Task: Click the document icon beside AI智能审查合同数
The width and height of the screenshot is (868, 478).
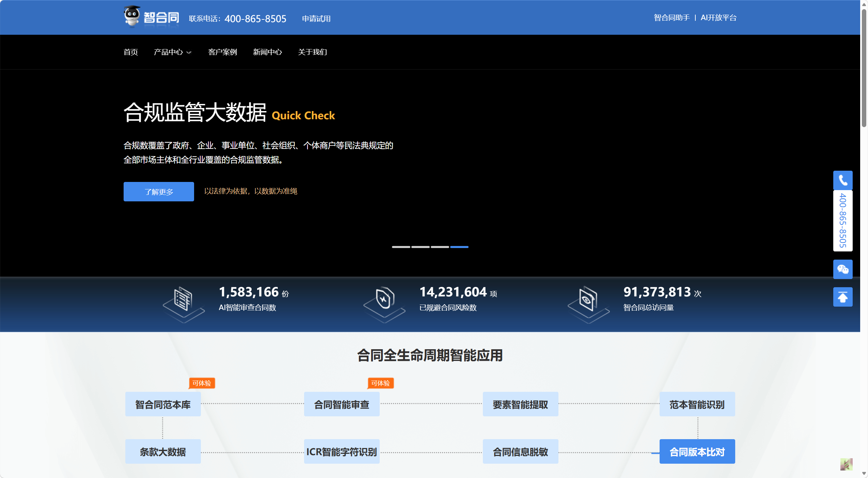Action: click(184, 304)
